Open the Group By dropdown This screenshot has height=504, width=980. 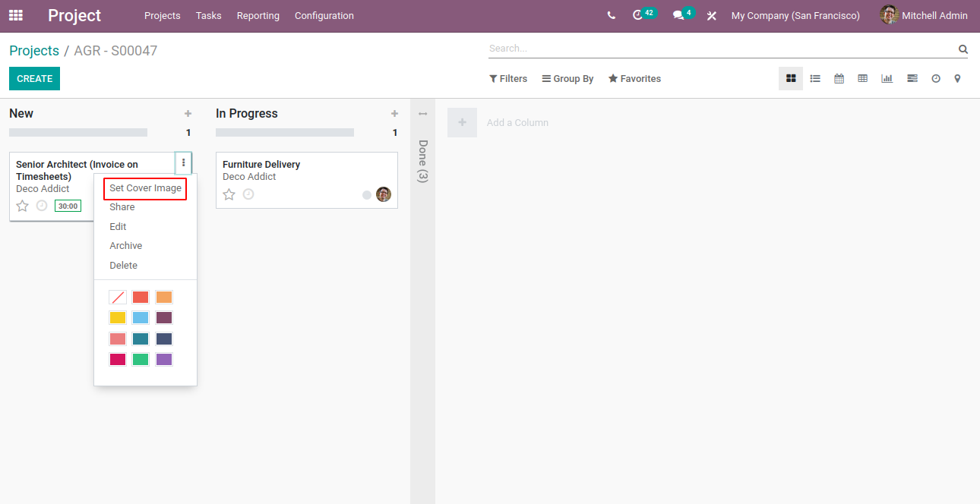[567, 79]
